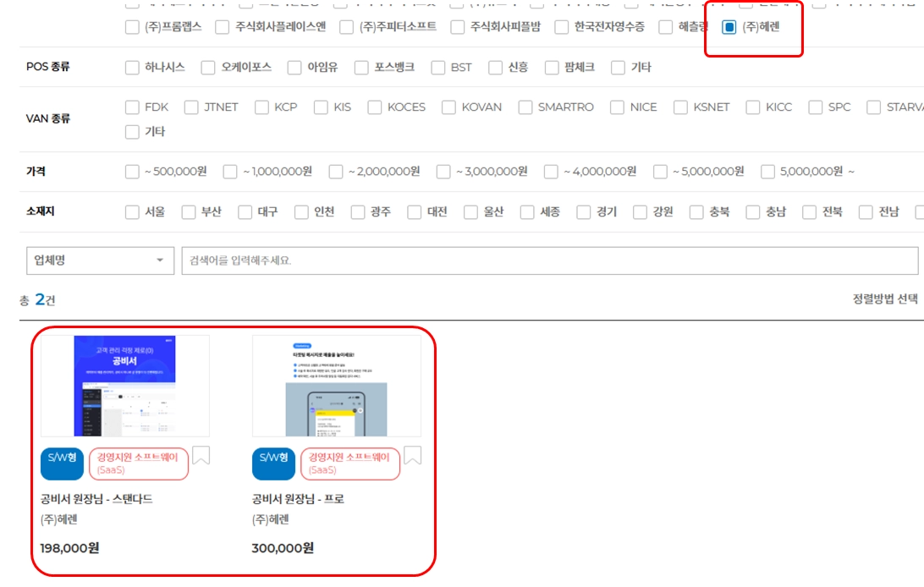Select 하나시스 POS type checkbox
Viewport: 924px width, 587px height.
(132, 68)
